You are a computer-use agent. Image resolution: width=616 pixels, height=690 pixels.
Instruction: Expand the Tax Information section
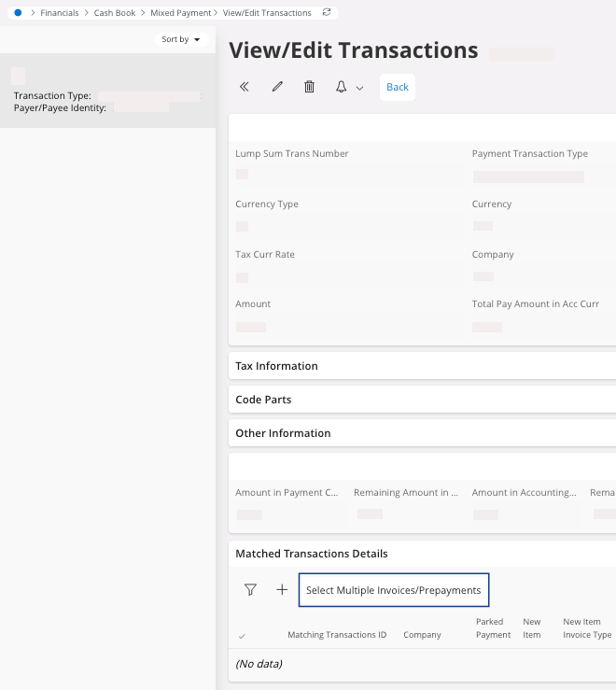(x=276, y=366)
